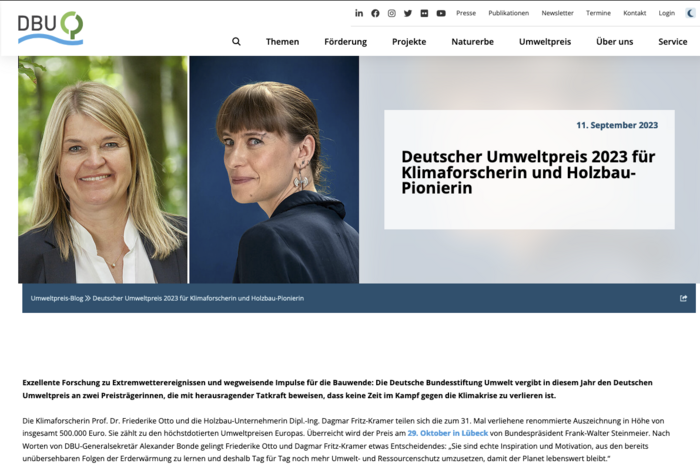Click the Login link
The height and width of the screenshot is (467, 700).
(667, 13)
